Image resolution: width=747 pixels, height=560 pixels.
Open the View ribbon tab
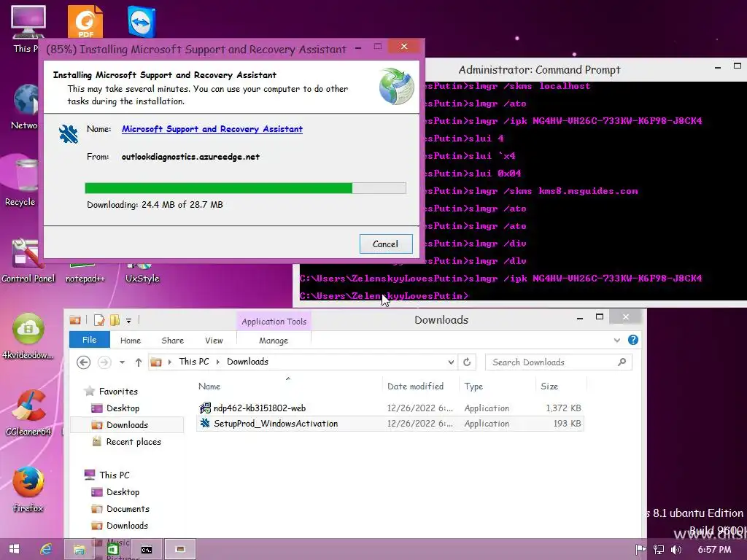click(x=214, y=341)
